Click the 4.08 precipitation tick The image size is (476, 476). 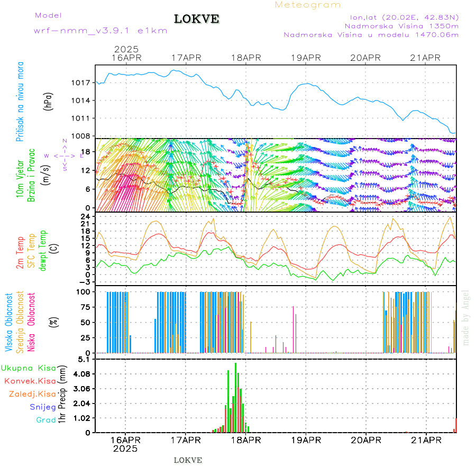[x=82, y=374]
